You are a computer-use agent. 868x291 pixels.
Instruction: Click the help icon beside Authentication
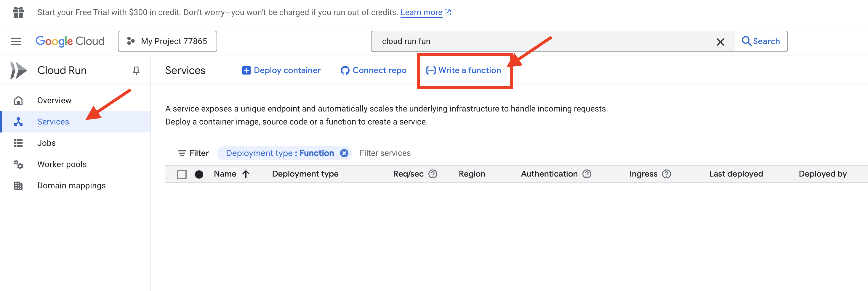[x=587, y=174]
